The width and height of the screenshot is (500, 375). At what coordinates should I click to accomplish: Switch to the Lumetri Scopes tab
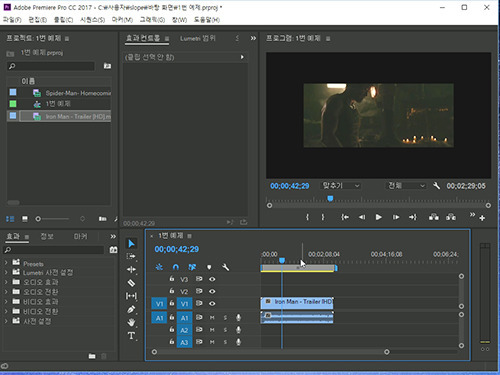pyautogui.click(x=198, y=38)
